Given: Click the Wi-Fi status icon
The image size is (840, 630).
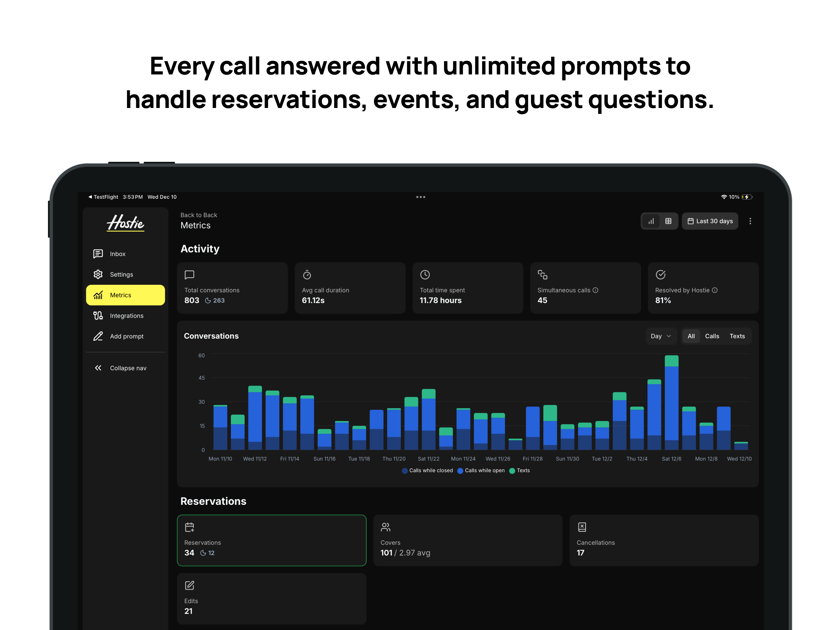Looking at the screenshot, I should pos(724,197).
